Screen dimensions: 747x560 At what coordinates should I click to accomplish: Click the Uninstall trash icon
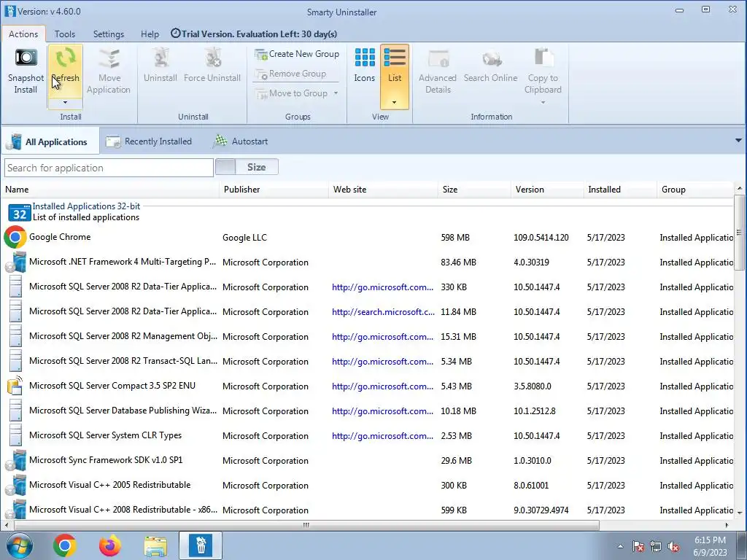(160, 58)
